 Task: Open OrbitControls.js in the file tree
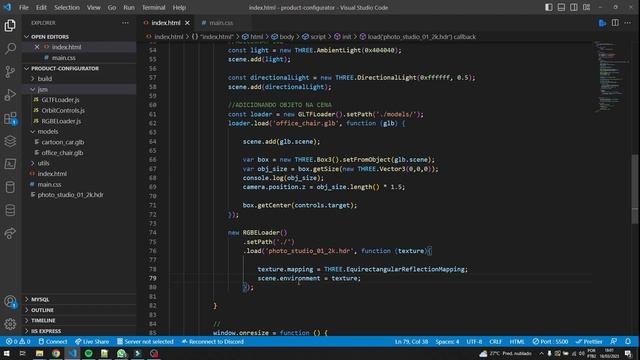(63, 111)
